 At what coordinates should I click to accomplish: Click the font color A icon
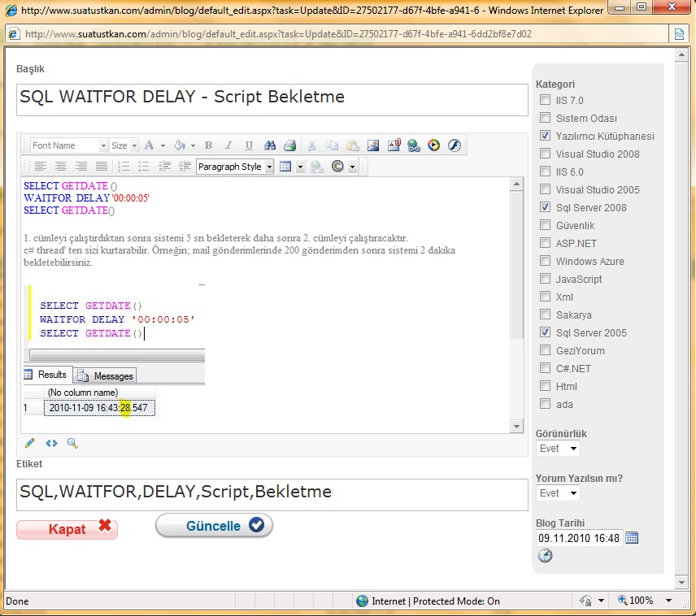pos(149,145)
